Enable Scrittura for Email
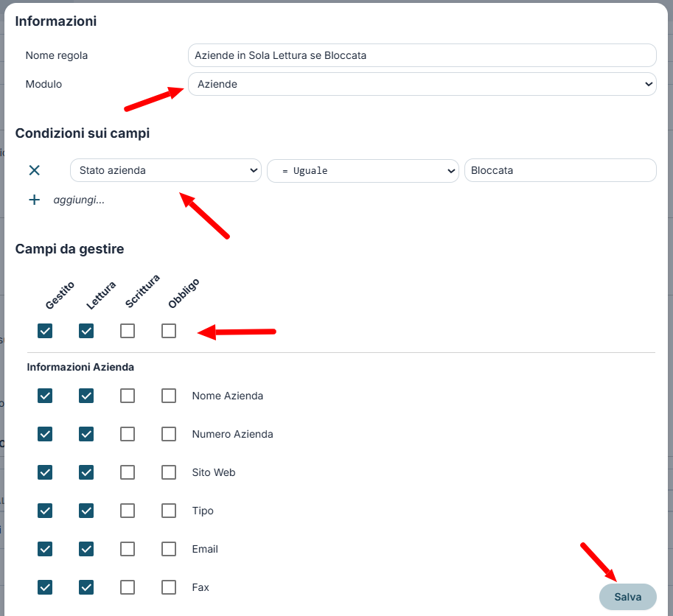Screen dimensions: 673x616 [128, 549]
